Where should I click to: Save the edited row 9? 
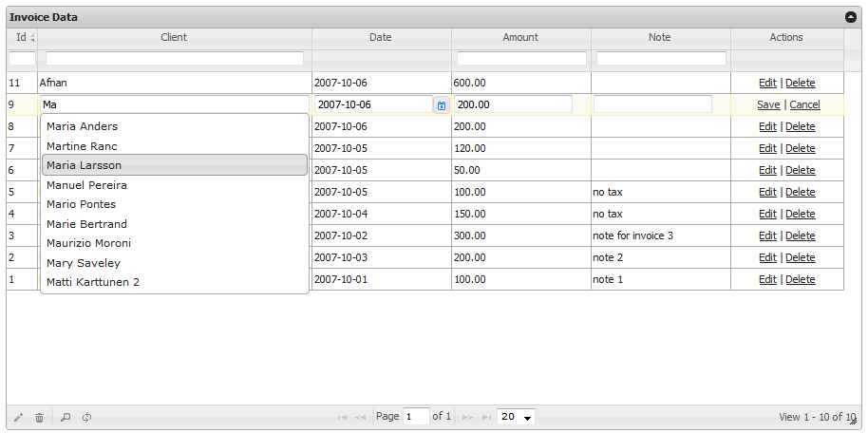(x=768, y=104)
